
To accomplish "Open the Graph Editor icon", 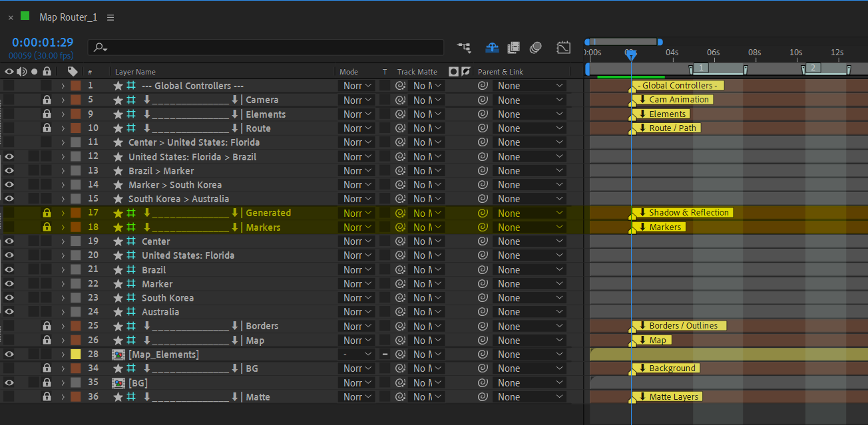I will coord(564,48).
